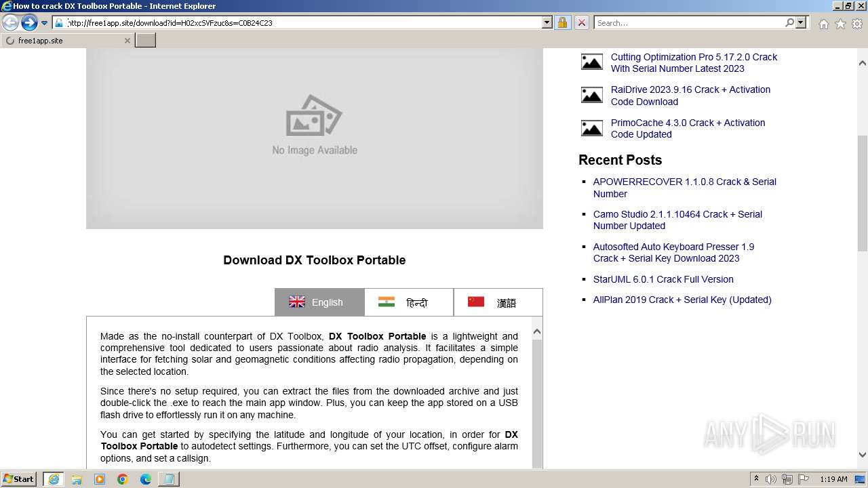The height and width of the screenshot is (488, 868).
Task: Click Download DX Toolbox Portable heading
Action: tap(315, 260)
